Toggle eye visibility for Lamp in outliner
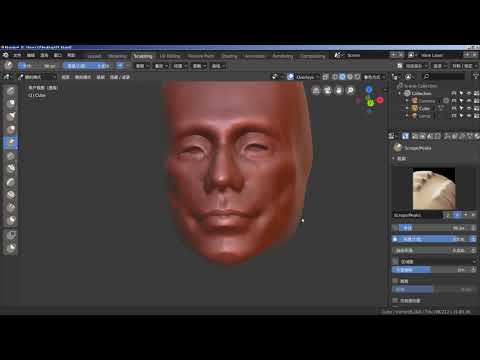The width and height of the screenshot is (480, 360). (x=469, y=116)
